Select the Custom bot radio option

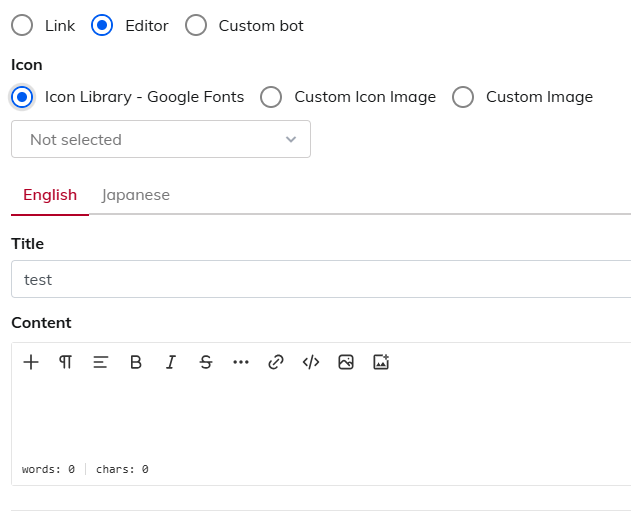coord(197,26)
